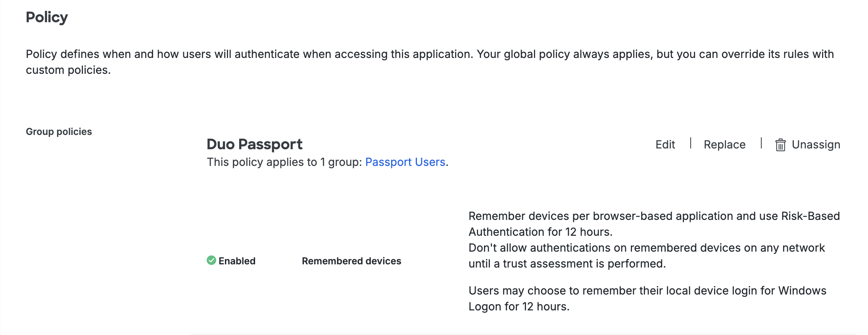Click the green Enabled checkmark icon
Screen dimensions: 868x335
(211, 260)
